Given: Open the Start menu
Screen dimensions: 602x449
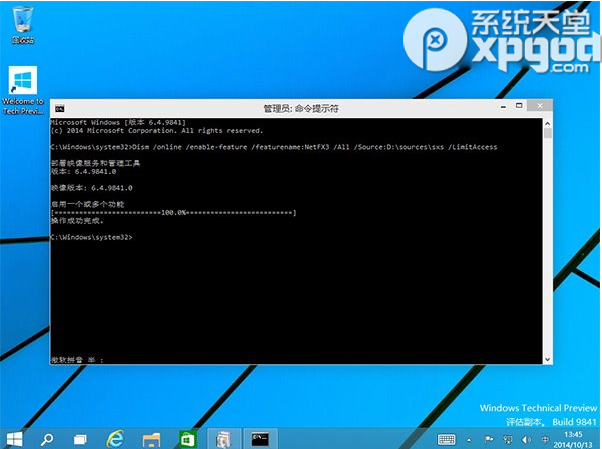Looking at the screenshot, I should tap(15, 438).
